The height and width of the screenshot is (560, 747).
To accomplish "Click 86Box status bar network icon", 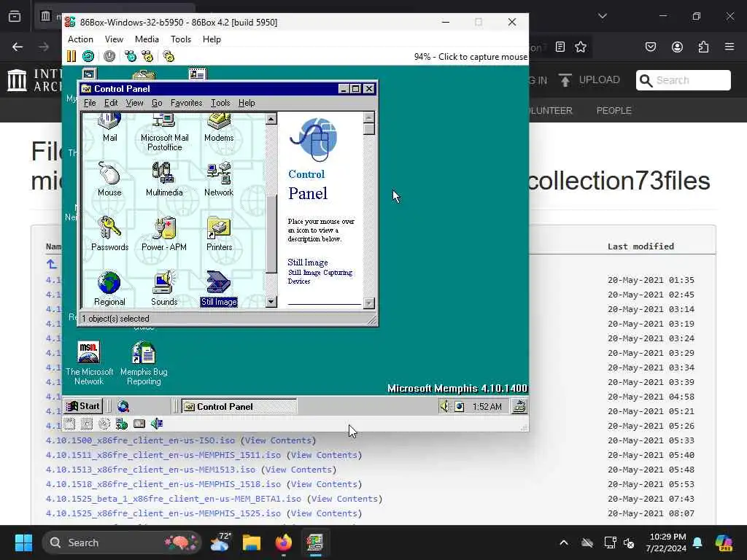I will (x=122, y=424).
